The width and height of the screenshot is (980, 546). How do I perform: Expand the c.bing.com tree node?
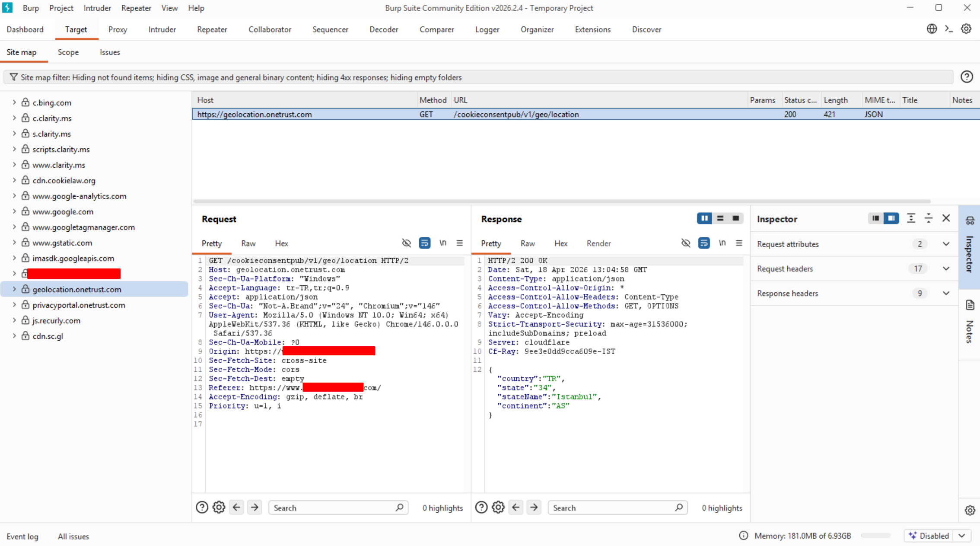pos(14,102)
